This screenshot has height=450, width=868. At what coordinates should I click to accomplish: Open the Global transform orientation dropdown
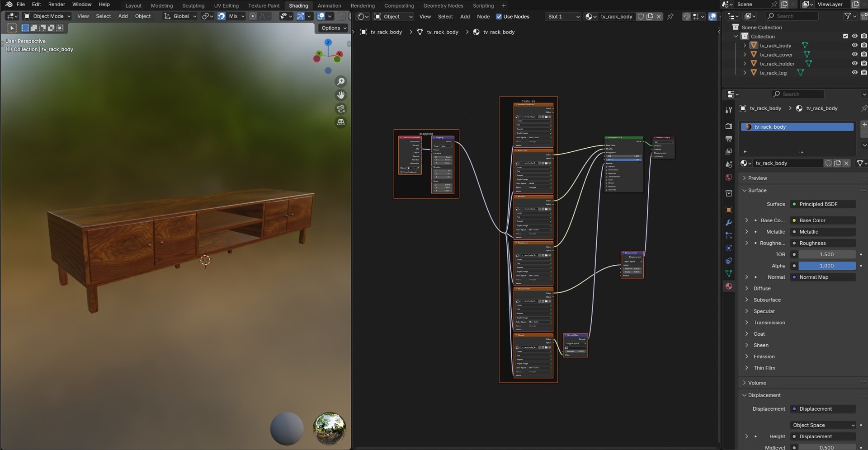coord(181,16)
